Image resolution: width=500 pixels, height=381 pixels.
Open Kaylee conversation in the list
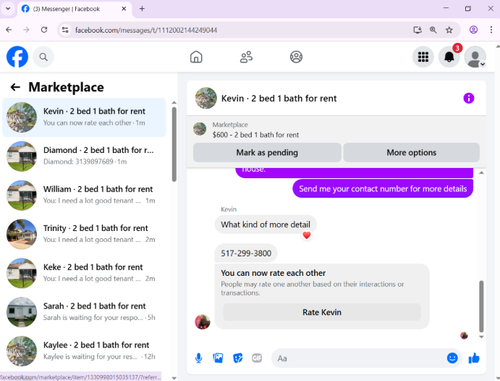tap(84, 351)
